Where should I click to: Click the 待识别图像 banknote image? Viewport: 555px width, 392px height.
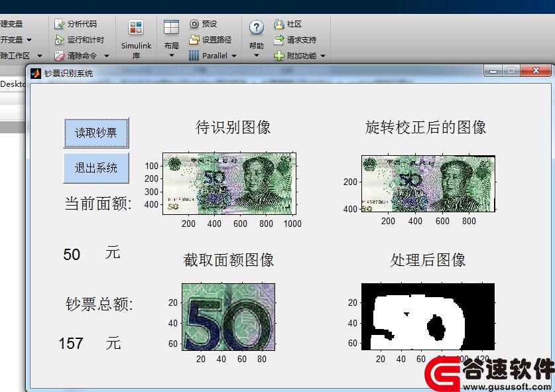tap(229, 184)
